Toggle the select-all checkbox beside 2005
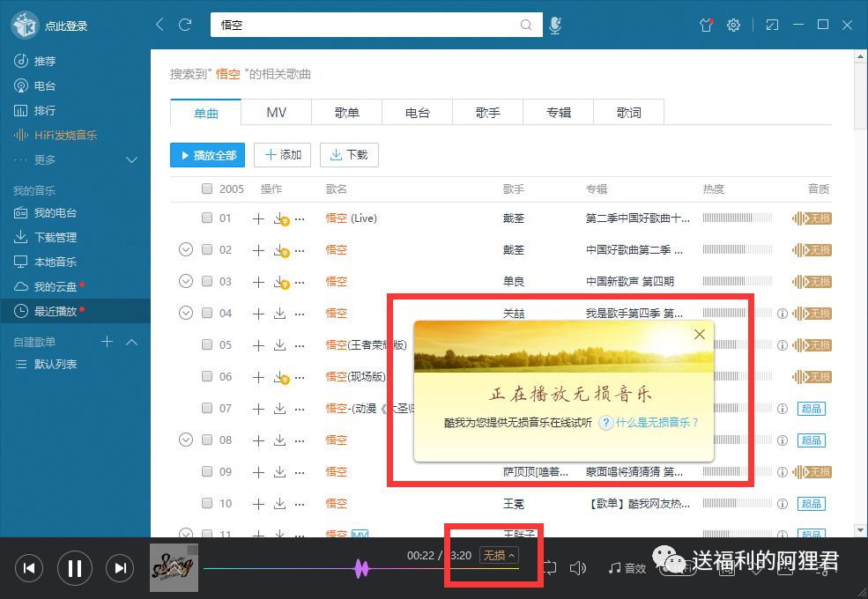The height and width of the screenshot is (599, 868). (x=207, y=189)
